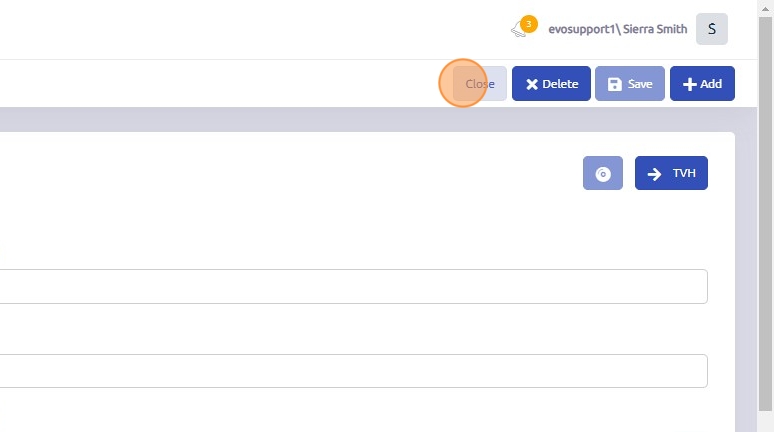Click the evosupport1\ Sierra Smith username

(x=617, y=29)
